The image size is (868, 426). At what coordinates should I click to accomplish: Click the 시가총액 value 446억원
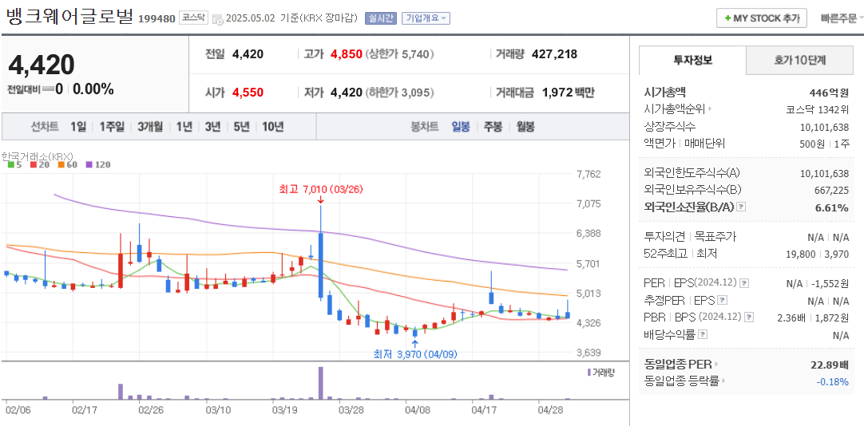(x=829, y=93)
